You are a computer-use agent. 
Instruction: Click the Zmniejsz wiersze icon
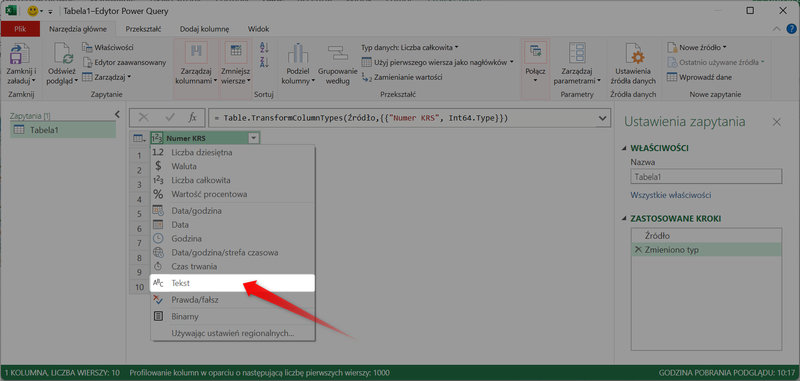[x=236, y=54]
